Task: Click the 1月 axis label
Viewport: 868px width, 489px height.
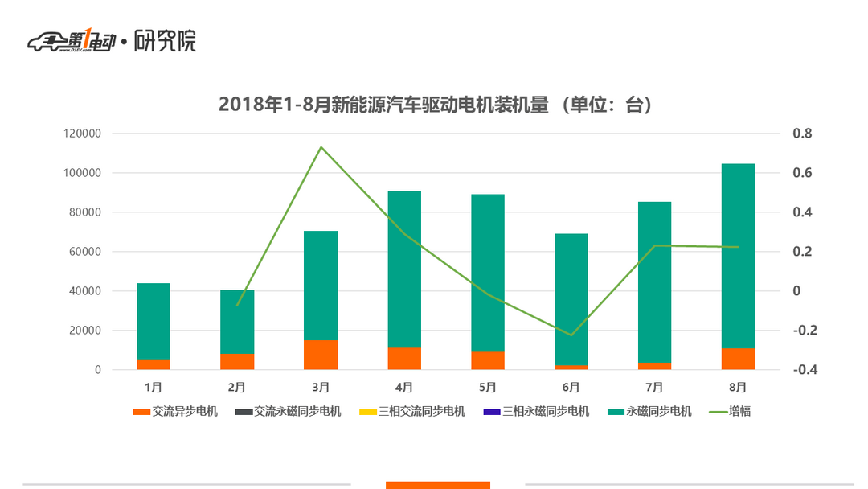Action: coord(154,387)
